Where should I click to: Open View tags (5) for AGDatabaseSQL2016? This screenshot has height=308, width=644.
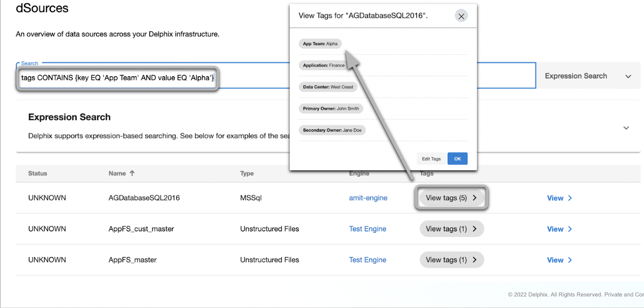point(451,198)
